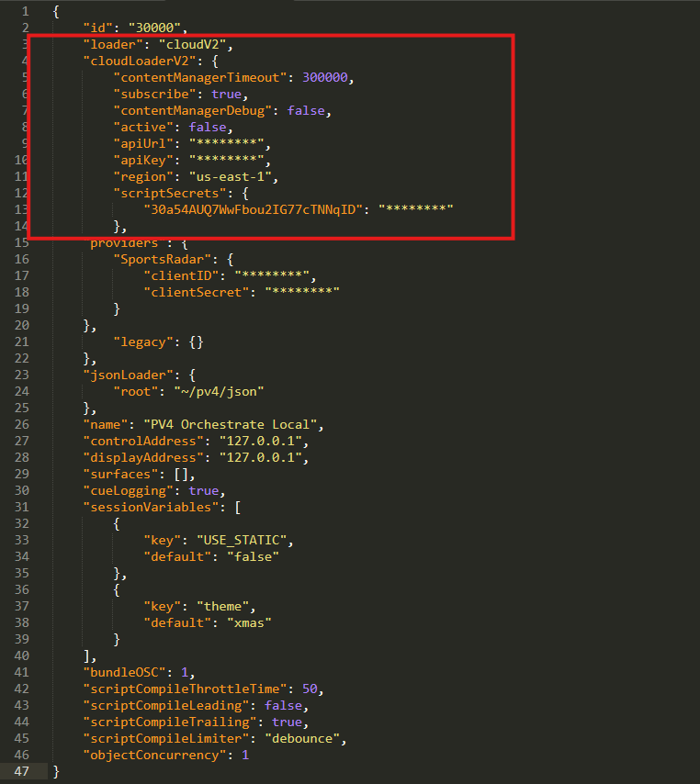Click the "30a54AUQ7WwFbou2IG77cTNNqID" secret key
The width and height of the screenshot is (700, 784).
tap(253, 209)
